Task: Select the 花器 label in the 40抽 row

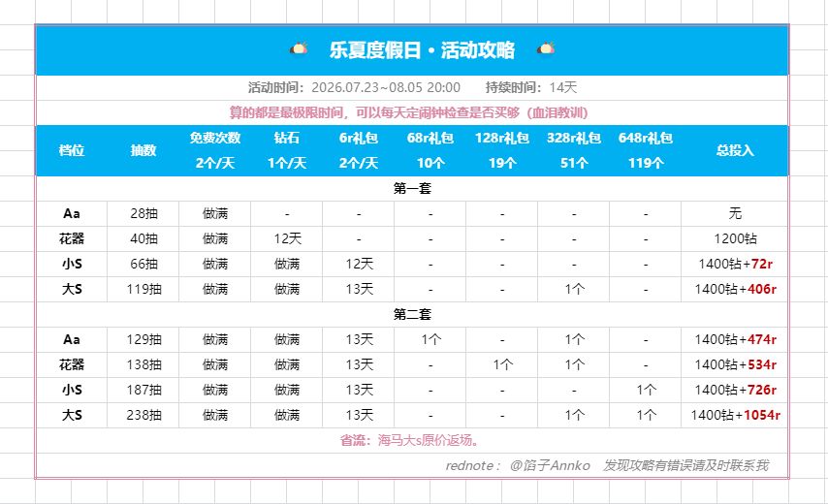Action: (72, 238)
